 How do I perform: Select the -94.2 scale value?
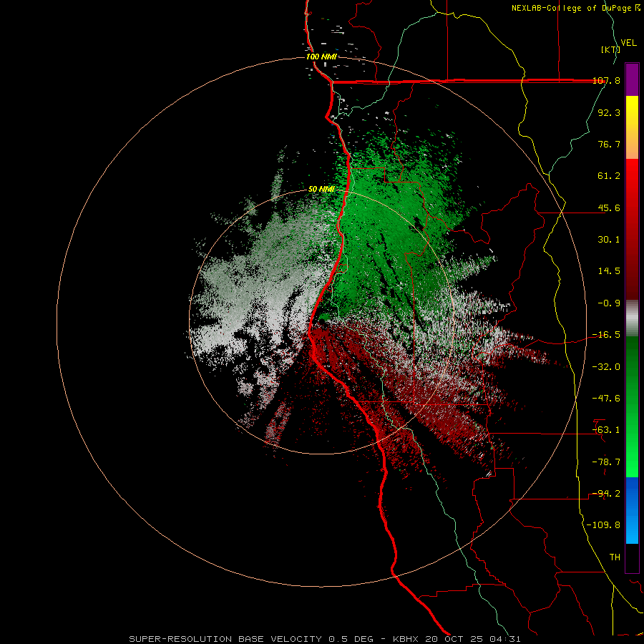606,494
